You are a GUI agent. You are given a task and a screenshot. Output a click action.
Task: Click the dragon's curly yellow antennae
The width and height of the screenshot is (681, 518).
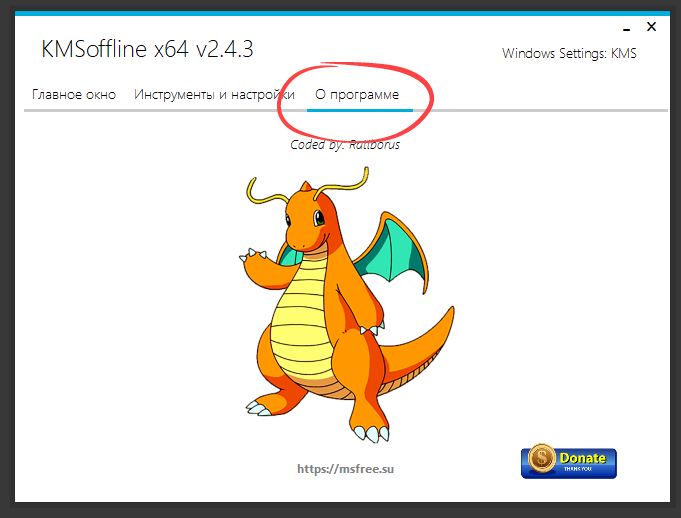click(262, 190)
